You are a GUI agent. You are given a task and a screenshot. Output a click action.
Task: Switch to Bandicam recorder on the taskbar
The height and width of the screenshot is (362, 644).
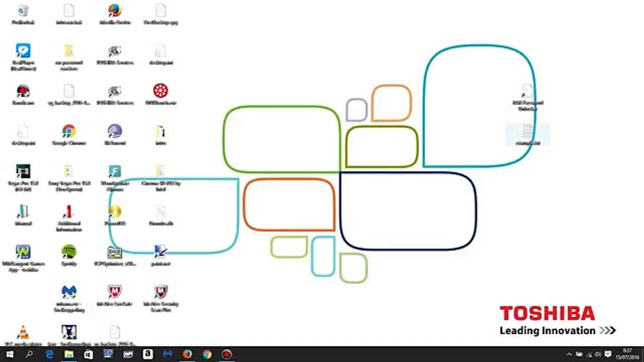226,354
